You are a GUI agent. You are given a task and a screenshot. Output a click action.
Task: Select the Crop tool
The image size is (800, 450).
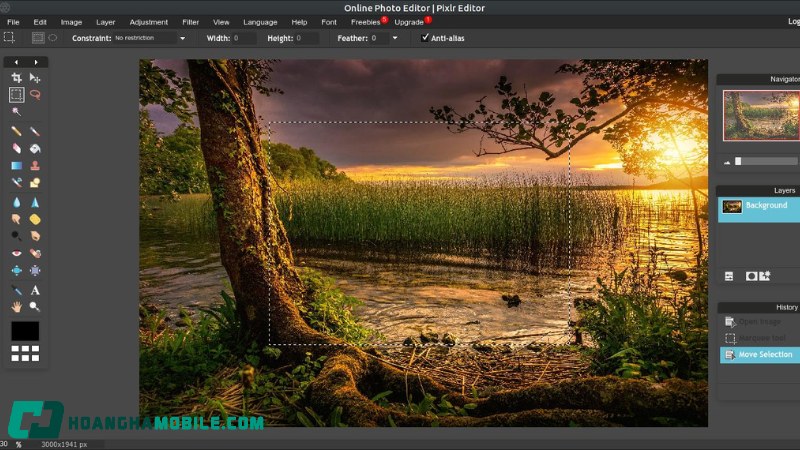[16, 77]
